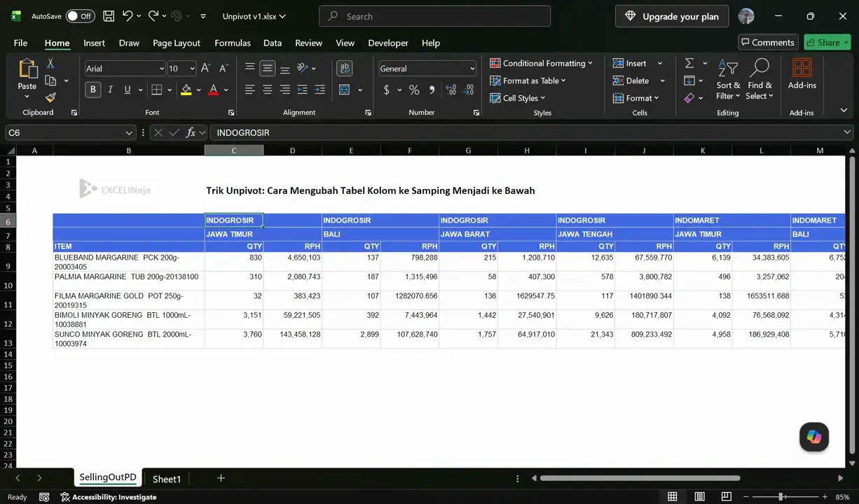Open the Comments pane button
The image size is (859, 504).
pyautogui.click(x=768, y=42)
